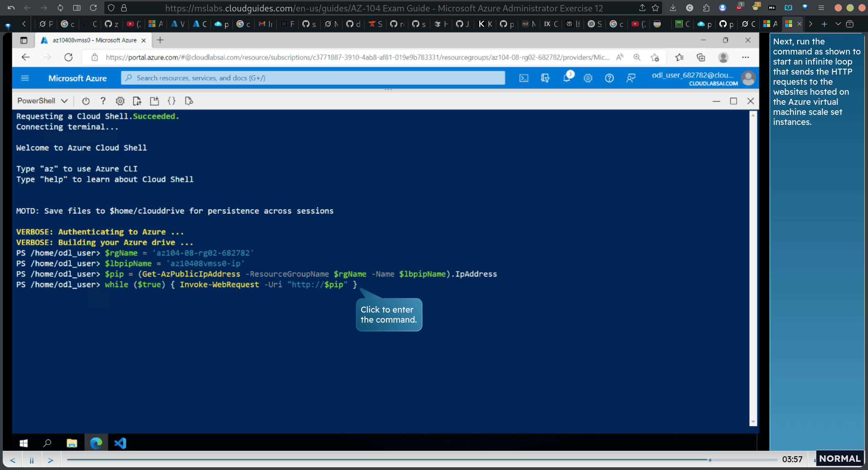Open Cloud Shell settings gear in toolbar

tap(120, 101)
